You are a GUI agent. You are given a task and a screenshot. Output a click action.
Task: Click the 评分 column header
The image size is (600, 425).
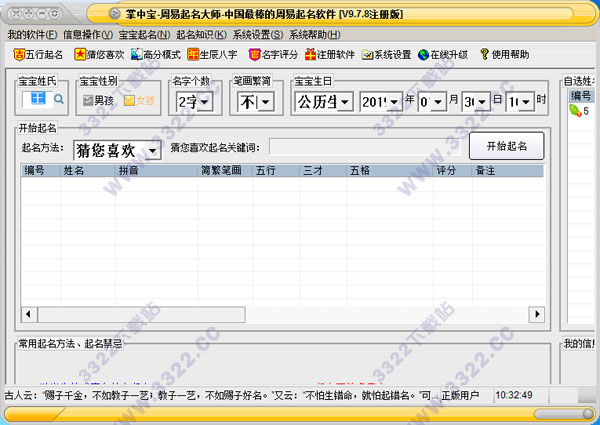[x=453, y=170]
